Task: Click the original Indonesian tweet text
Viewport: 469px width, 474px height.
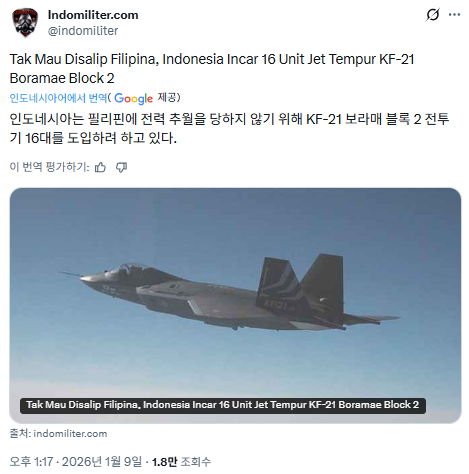Action: click(x=212, y=69)
